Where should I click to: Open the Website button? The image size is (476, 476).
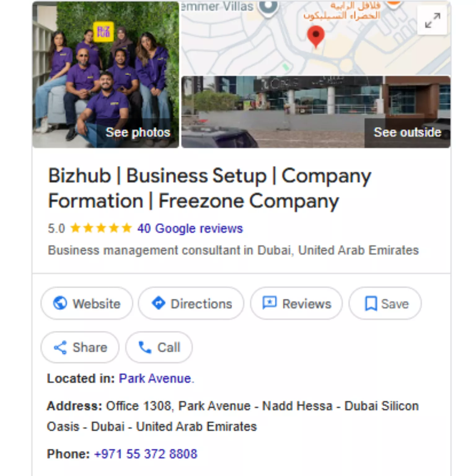click(x=87, y=303)
